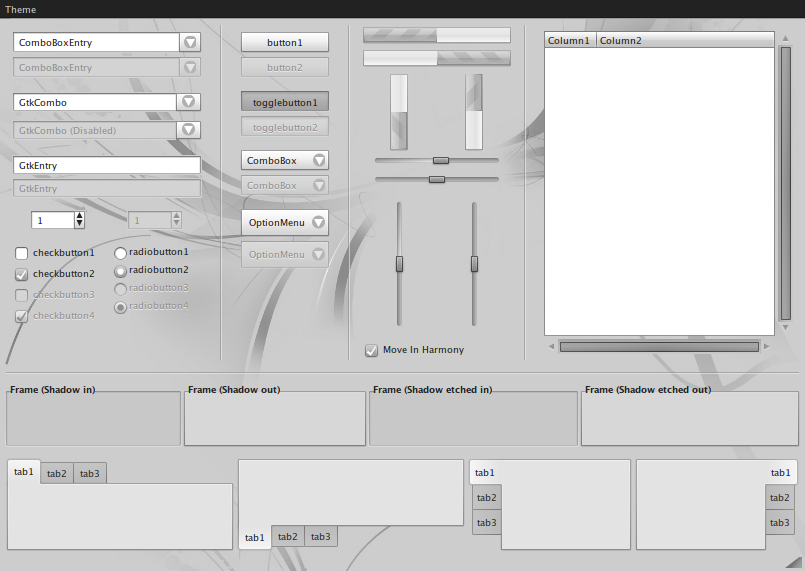Click the disabled button2
805x571 pixels.
[285, 67]
